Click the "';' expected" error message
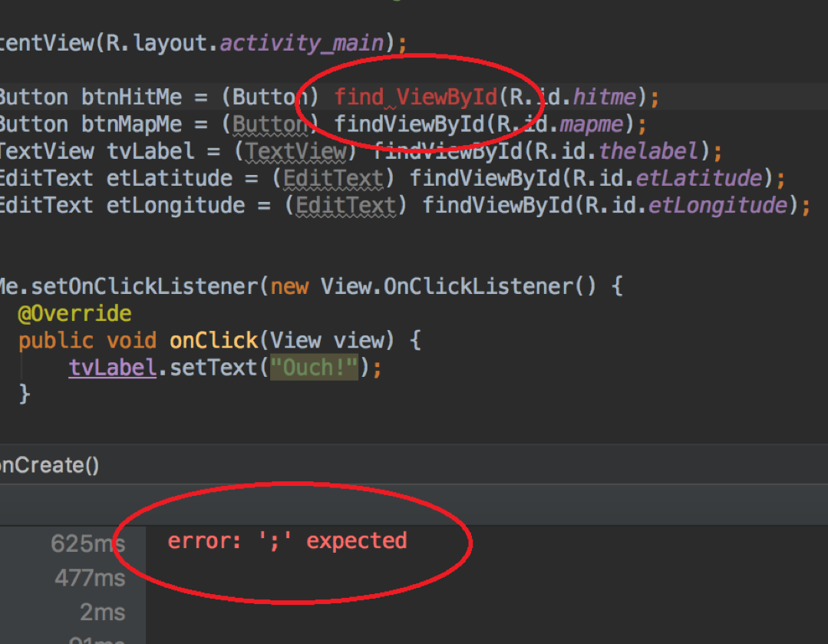Viewport: 828px width, 644px height. (x=287, y=541)
